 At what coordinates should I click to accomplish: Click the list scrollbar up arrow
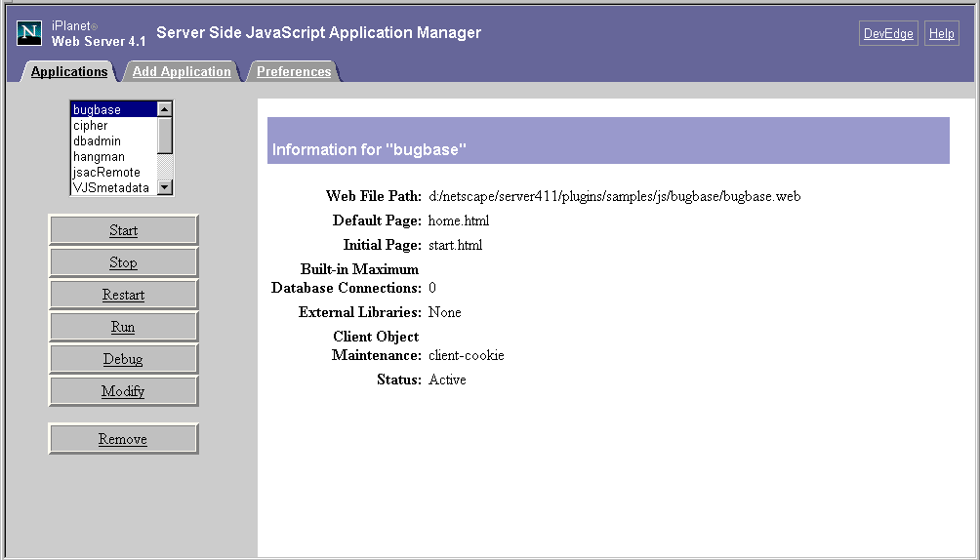coord(164,109)
